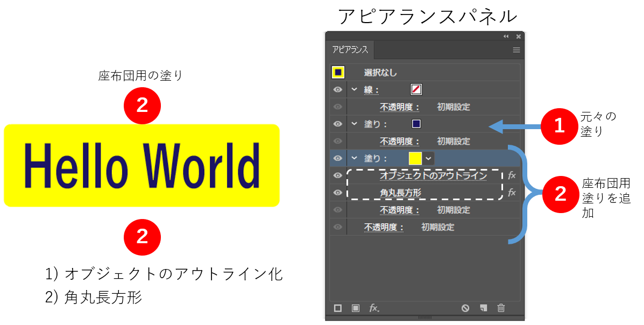
Task: Open the dropdown arrow beside the yellow swatch
Action: click(x=428, y=158)
